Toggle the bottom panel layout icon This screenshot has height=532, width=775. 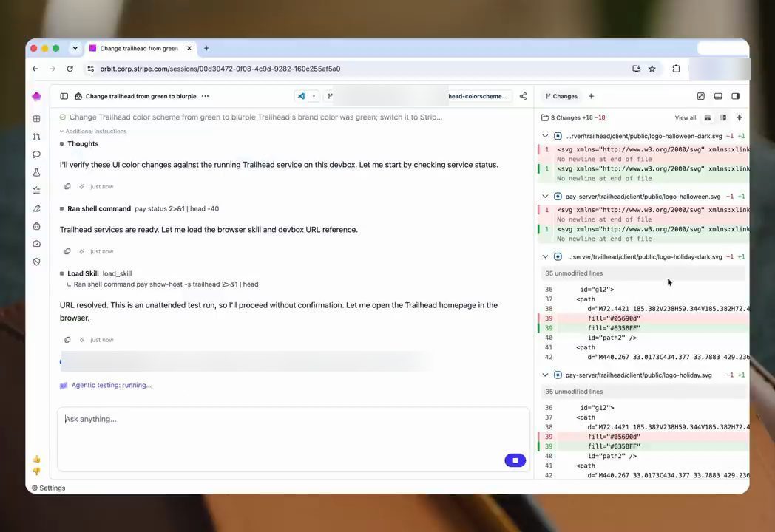coord(718,96)
